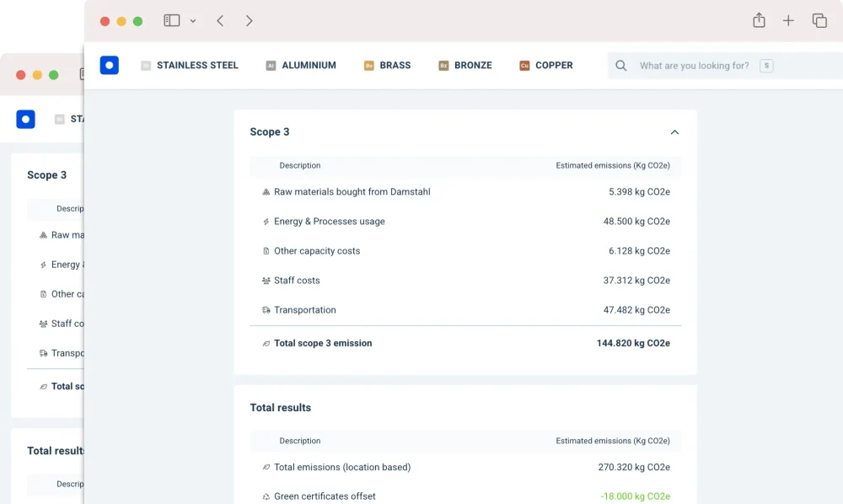This screenshot has height=504, width=843.
Task: Toggle the browser sidebar icon
Action: pos(172,20)
